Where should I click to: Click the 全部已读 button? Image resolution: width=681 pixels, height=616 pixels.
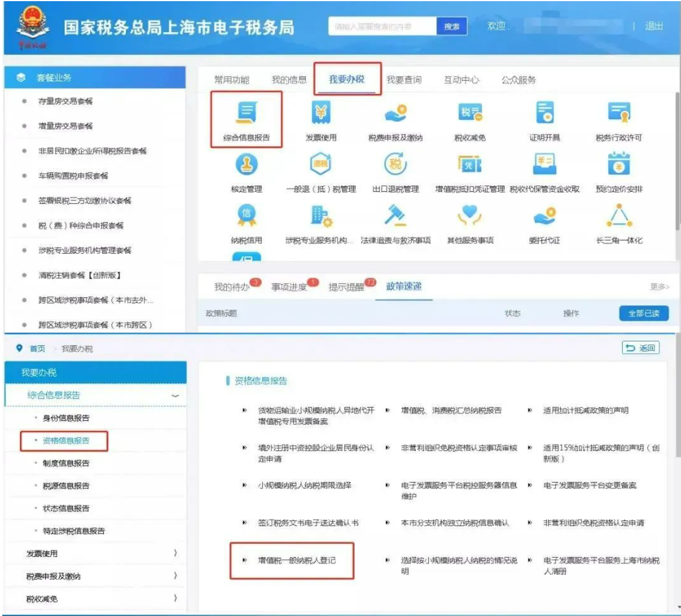coord(644,313)
